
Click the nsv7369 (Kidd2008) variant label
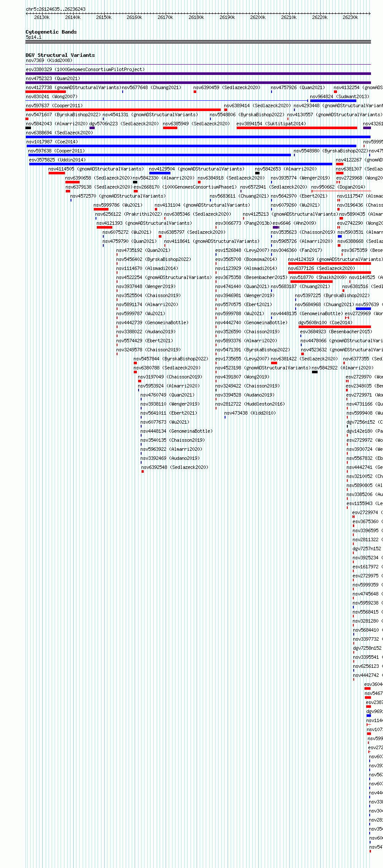click(49, 60)
